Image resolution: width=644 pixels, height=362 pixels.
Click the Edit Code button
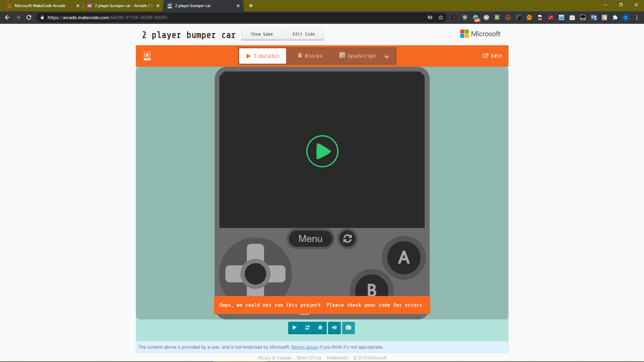304,34
